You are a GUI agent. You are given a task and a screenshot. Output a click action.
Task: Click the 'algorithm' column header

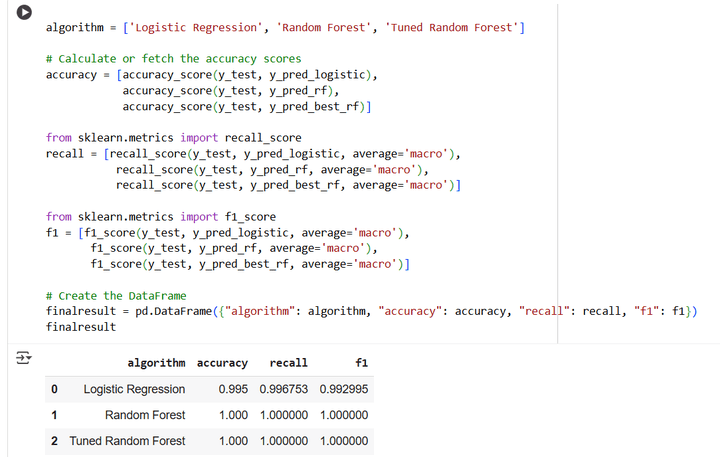tap(156, 363)
